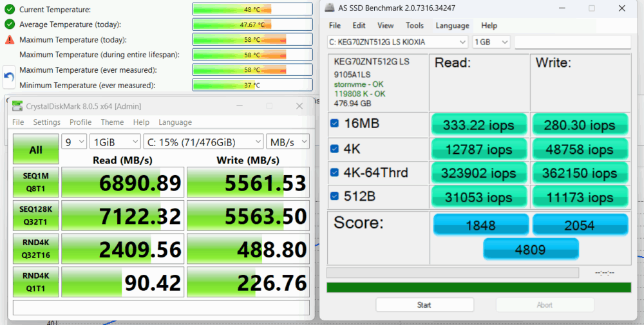
Task: Open the test count dropdown showing 9
Action: coord(74,142)
